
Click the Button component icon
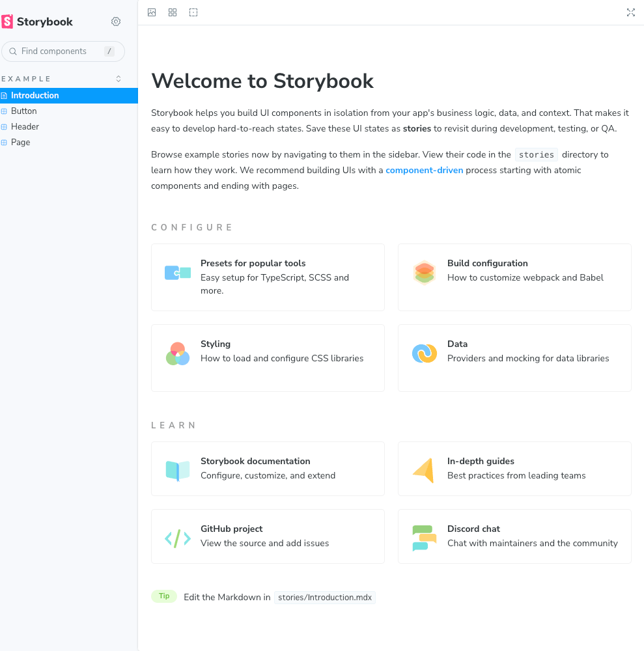pos(4,111)
